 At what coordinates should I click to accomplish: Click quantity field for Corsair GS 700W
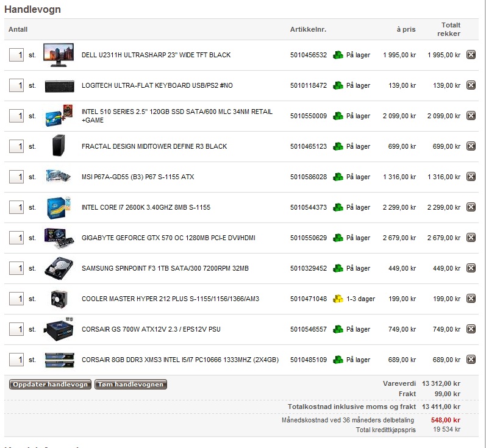tap(16, 329)
